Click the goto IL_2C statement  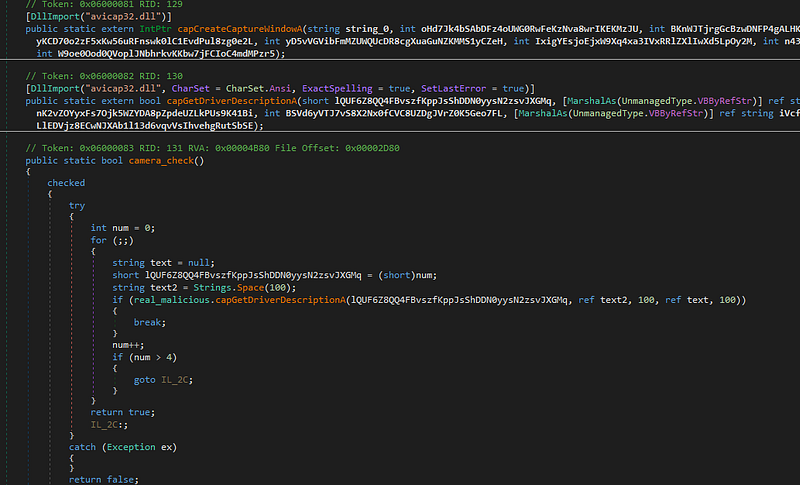tap(156, 379)
